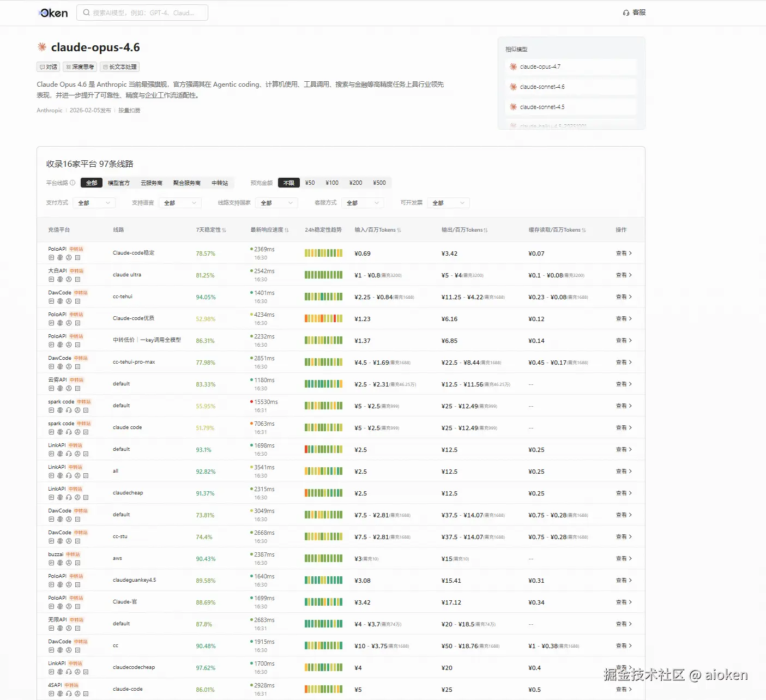
Task: Click route name 中转低价｜一key调用全模型
Action: click(147, 340)
